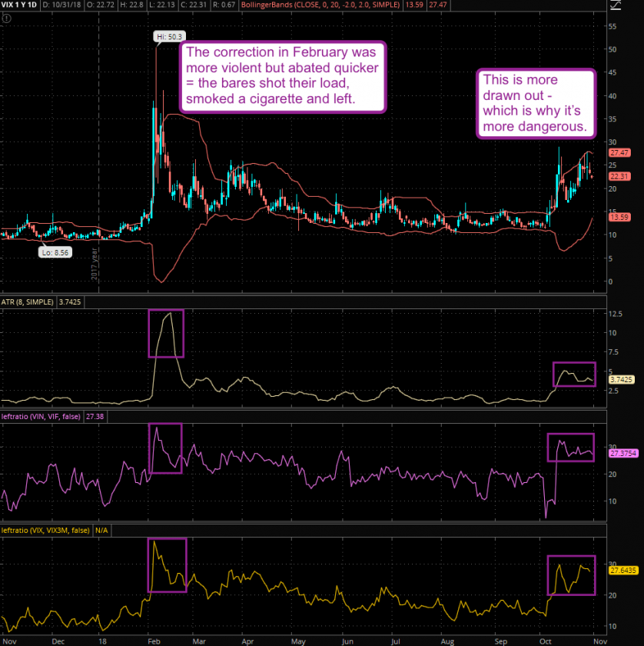
Task: Click the VIX 1 Y 1D chart label
Action: (x=19, y=5)
